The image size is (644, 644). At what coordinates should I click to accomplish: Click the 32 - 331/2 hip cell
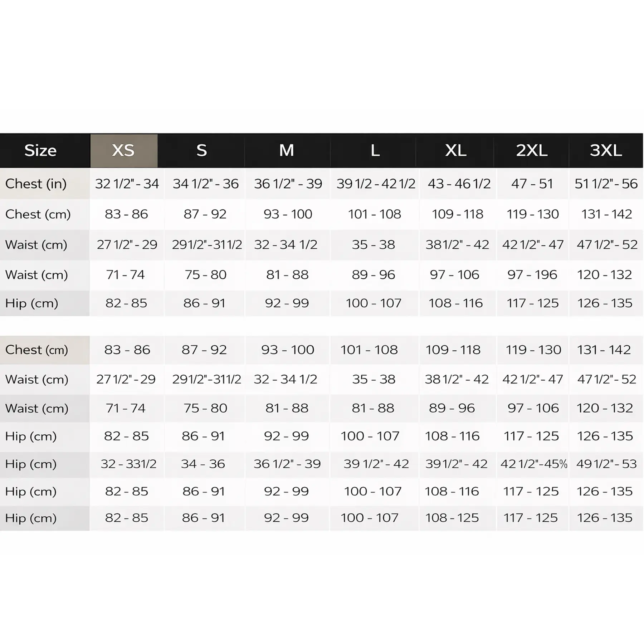coord(128,464)
